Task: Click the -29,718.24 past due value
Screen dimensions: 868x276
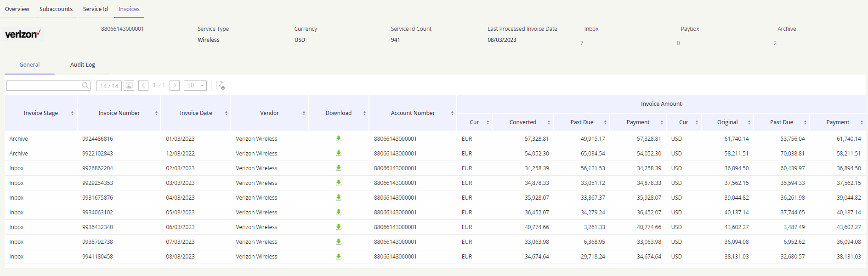Action: [x=592, y=257]
